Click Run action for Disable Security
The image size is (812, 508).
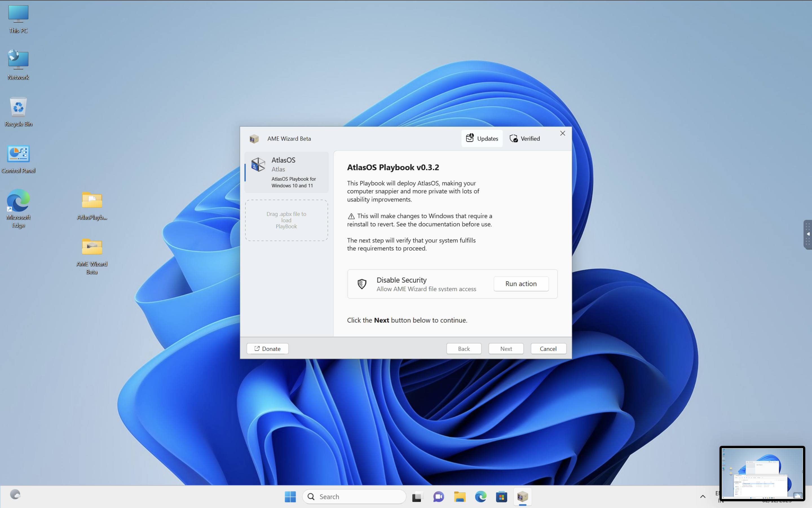(521, 284)
